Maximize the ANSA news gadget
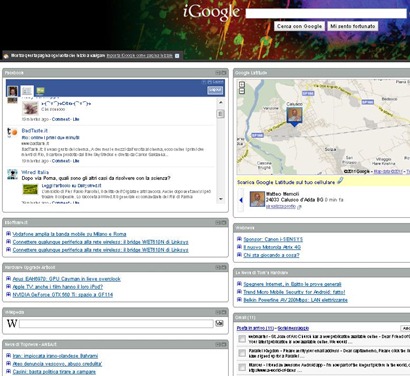The width and height of the screenshot is (410, 376). 224,344
